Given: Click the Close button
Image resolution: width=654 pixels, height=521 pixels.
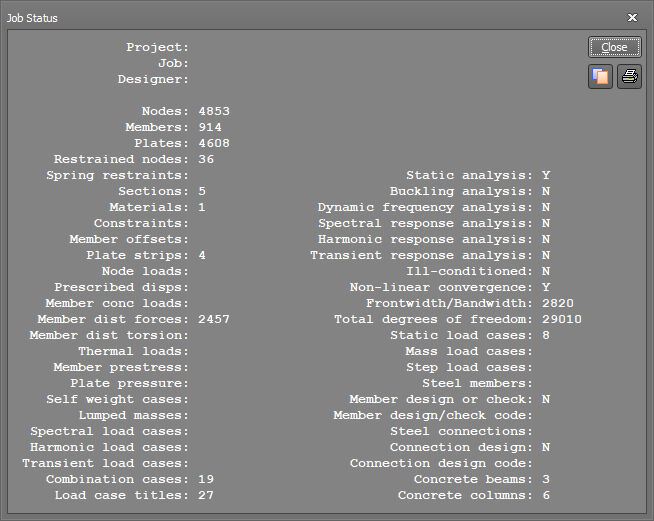Looking at the screenshot, I should tap(615, 47).
